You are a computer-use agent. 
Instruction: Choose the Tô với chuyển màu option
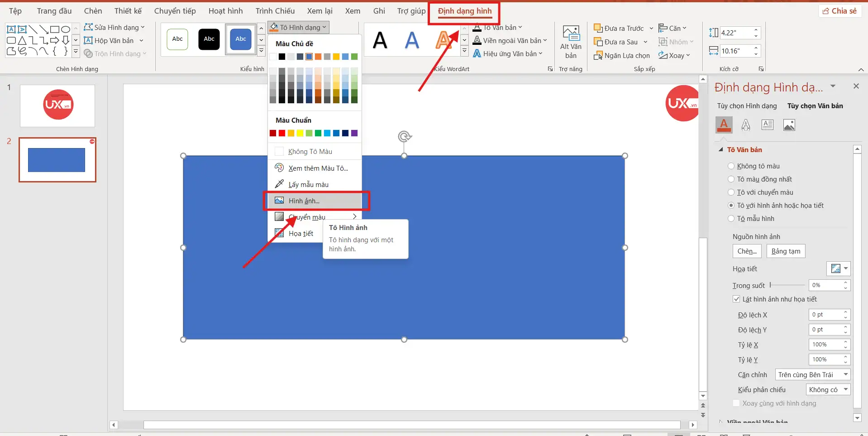pyautogui.click(x=731, y=192)
